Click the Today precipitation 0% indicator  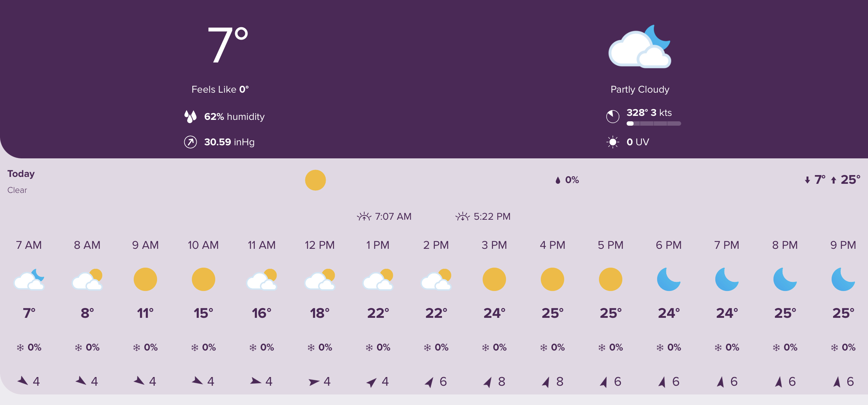coord(567,180)
